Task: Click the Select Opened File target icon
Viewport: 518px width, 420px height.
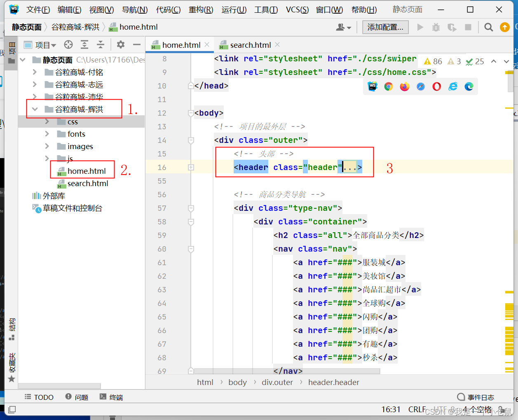Action: [x=68, y=44]
